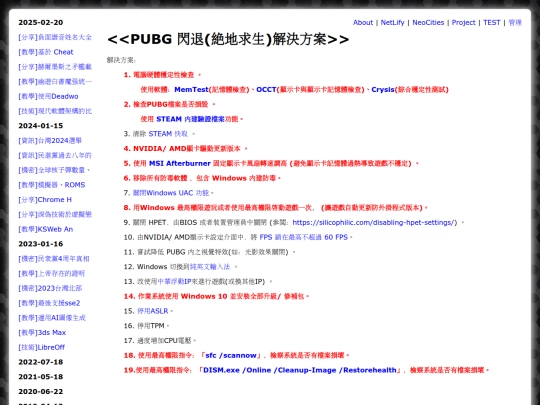Open the 管理 link at top right

(x=515, y=23)
